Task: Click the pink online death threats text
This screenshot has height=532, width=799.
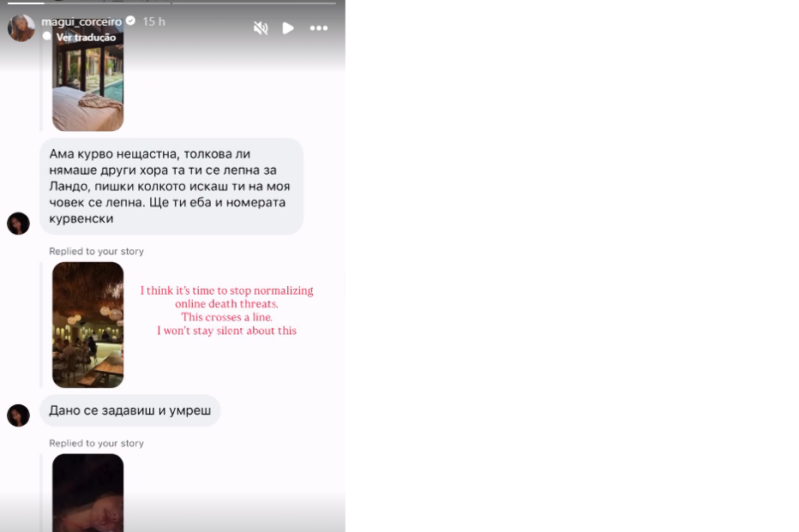Action: coord(227,310)
